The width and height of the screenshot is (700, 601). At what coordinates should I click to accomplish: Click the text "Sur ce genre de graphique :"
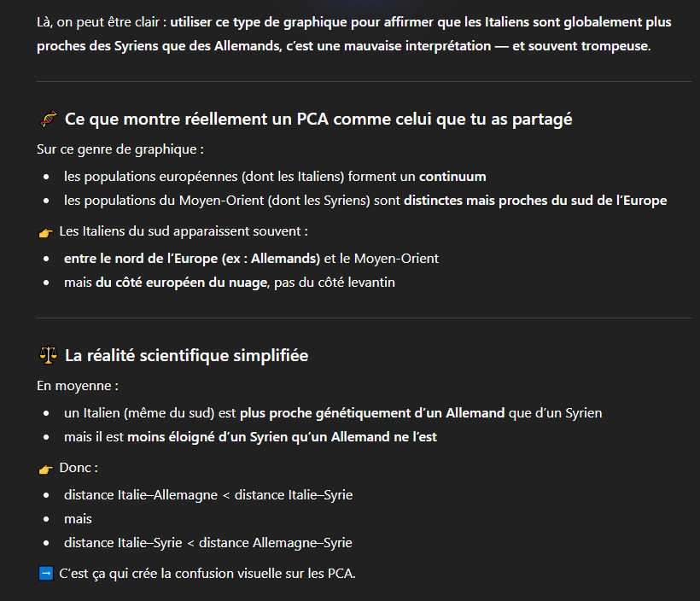point(120,149)
